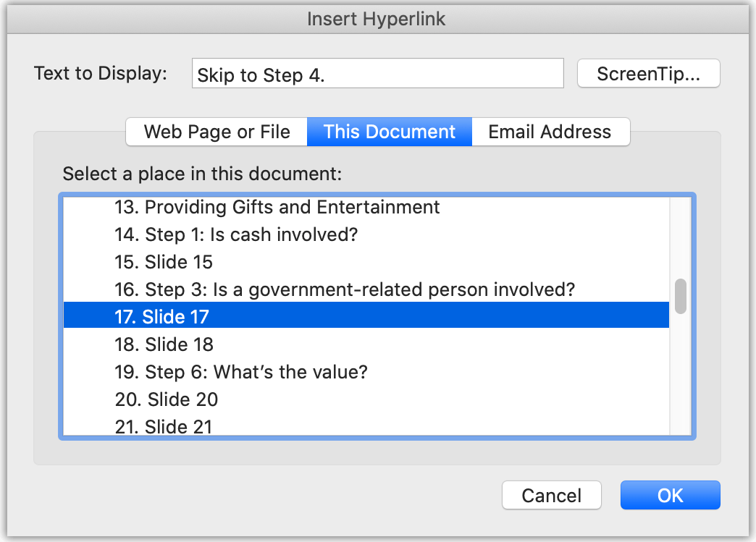Click the Insert Hyperlink title bar
Screen dimensions: 756x542
tap(377, 19)
